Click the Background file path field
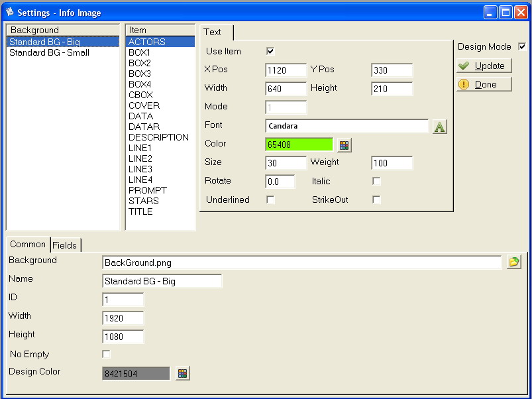532x399 pixels. (301, 262)
